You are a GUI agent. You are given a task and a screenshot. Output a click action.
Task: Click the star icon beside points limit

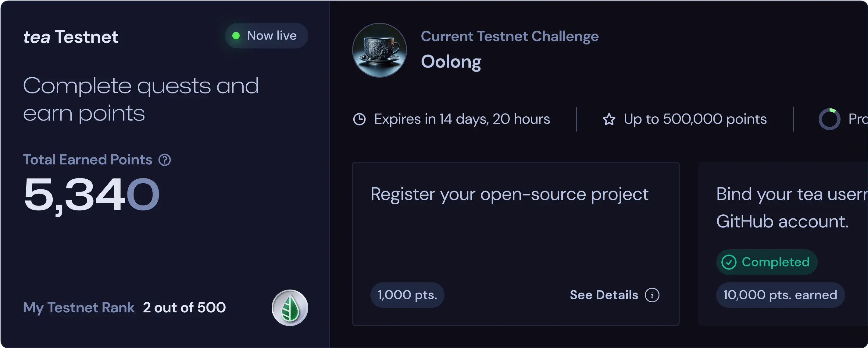[x=609, y=119]
